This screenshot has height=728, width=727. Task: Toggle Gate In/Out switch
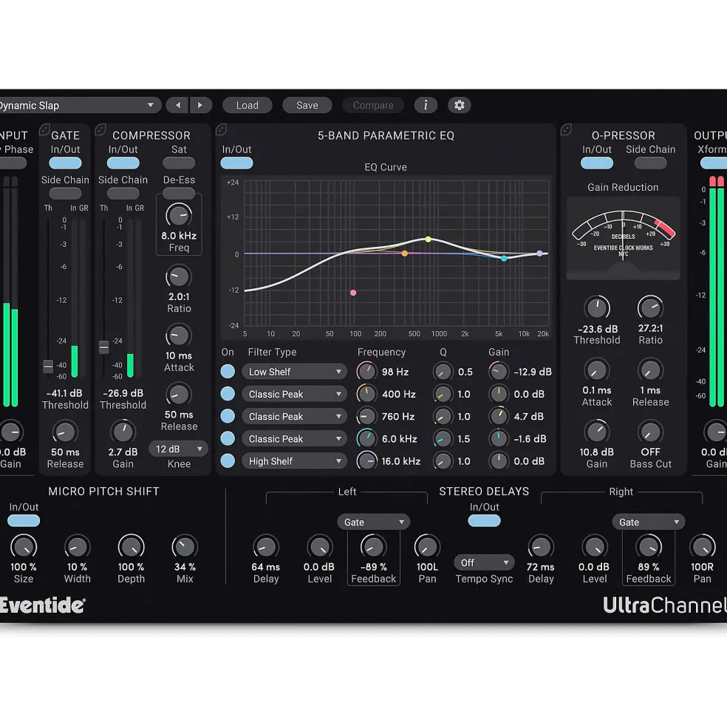coord(65,163)
